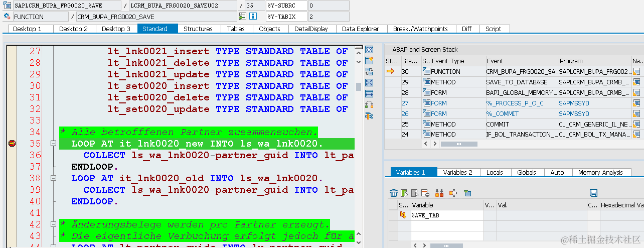This screenshot has width=644, height=248.
Task: Click the Variable column header
Action: click(447, 205)
